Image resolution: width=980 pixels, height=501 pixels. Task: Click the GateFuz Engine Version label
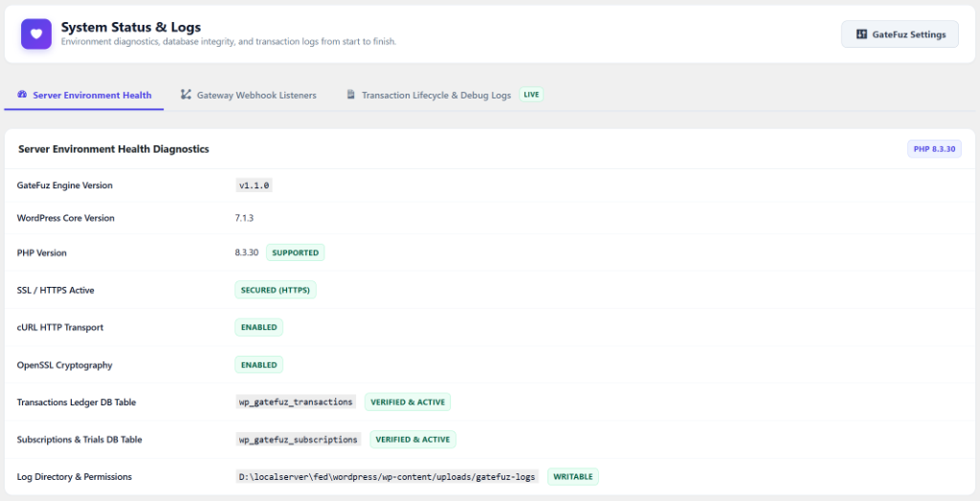(65, 185)
